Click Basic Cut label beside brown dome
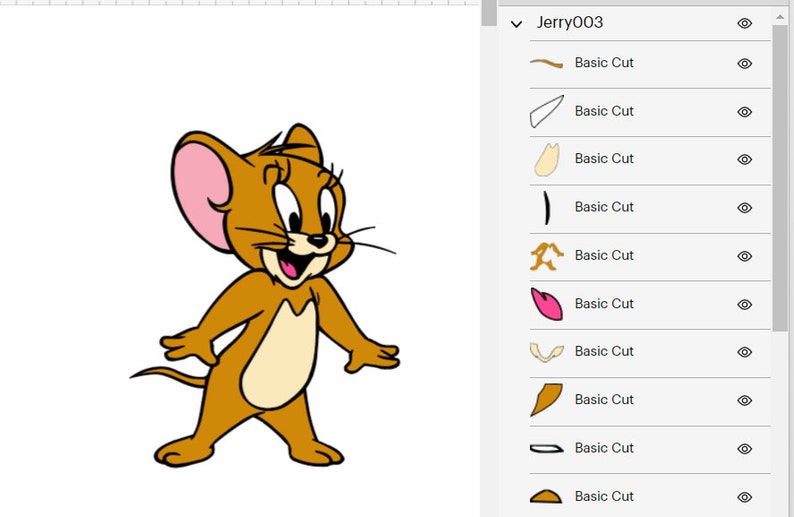The height and width of the screenshot is (517, 794). click(x=604, y=496)
